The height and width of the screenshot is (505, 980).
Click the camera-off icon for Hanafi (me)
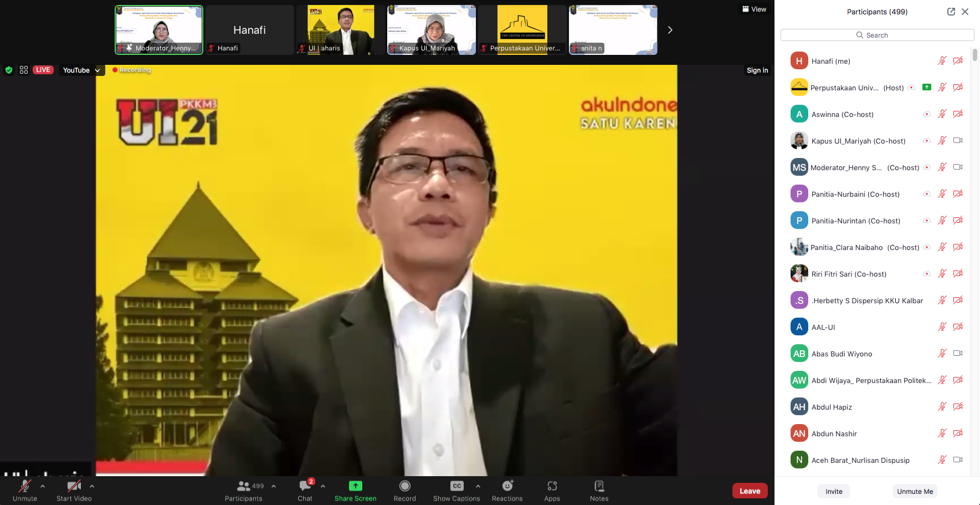(958, 61)
